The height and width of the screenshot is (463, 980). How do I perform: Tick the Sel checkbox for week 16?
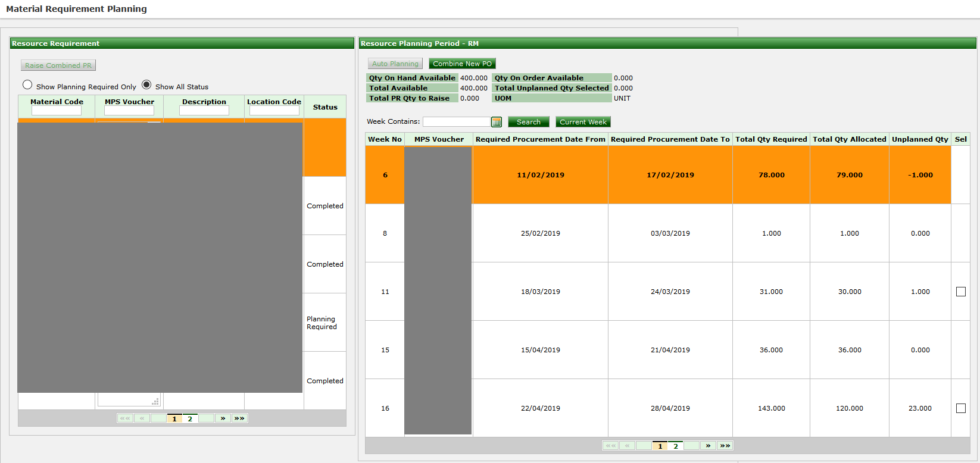(x=960, y=408)
